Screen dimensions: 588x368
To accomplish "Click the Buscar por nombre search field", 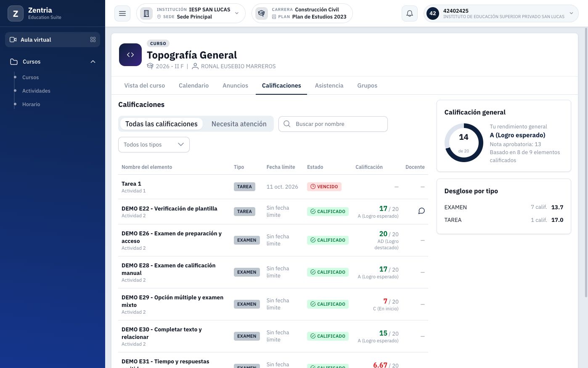I will (x=333, y=124).
